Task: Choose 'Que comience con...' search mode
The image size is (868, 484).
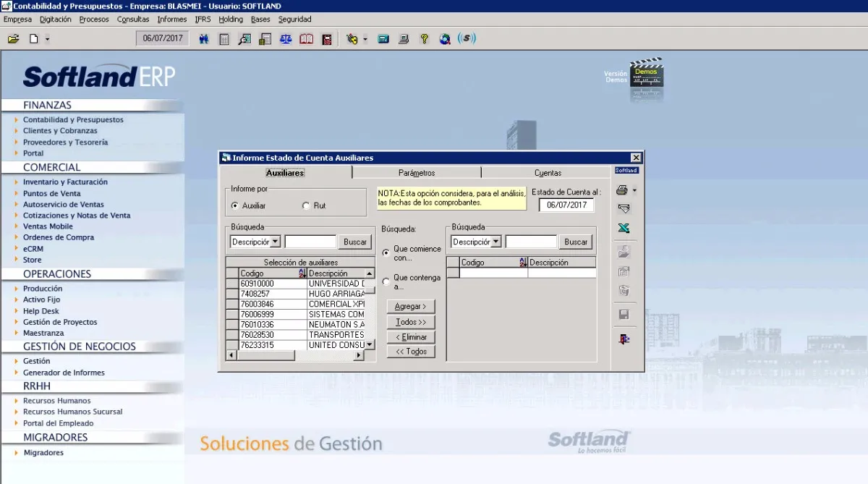Action: click(x=386, y=252)
